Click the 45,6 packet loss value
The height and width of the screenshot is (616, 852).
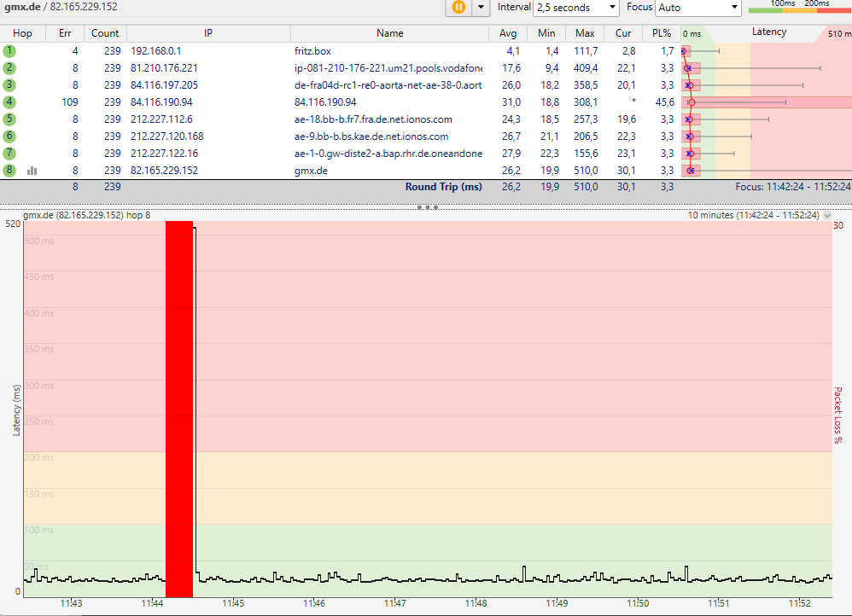[664, 102]
